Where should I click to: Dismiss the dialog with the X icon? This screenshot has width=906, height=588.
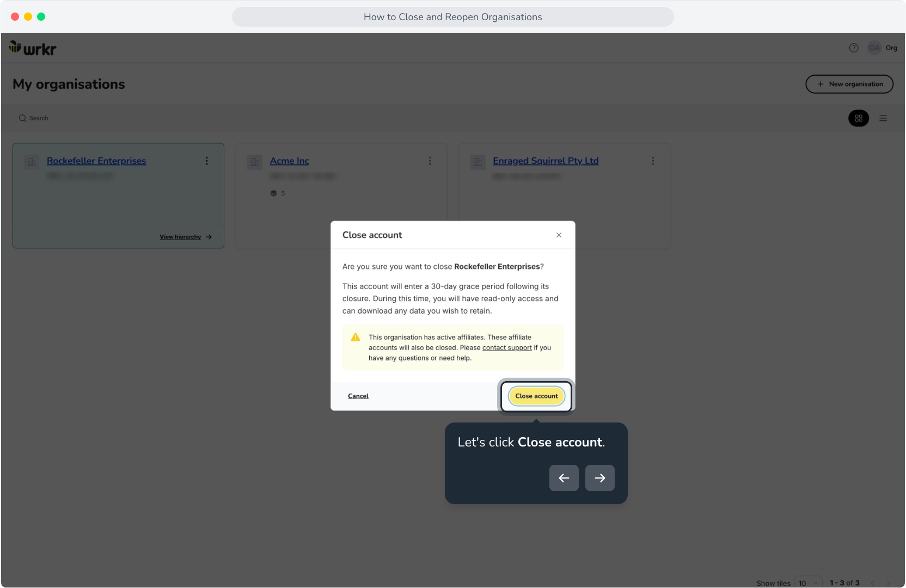(559, 235)
